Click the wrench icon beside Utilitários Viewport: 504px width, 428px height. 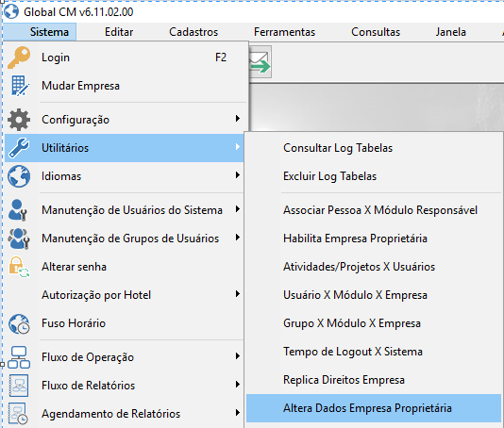click(19, 148)
